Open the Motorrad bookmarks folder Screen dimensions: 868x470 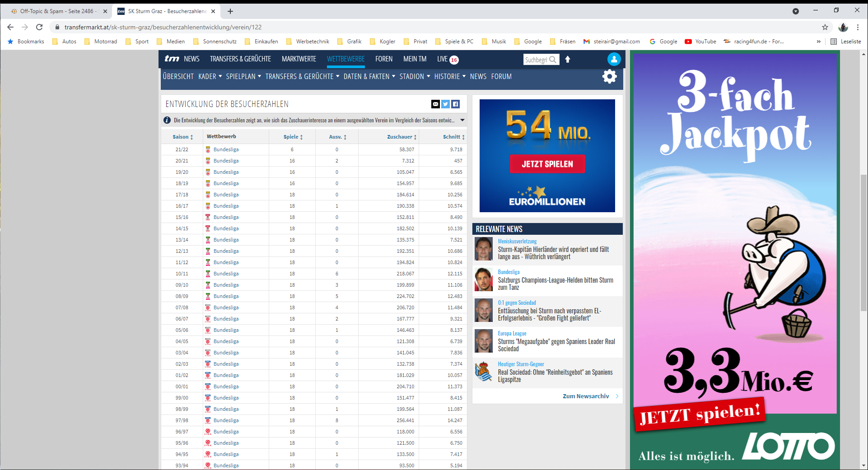(100, 42)
